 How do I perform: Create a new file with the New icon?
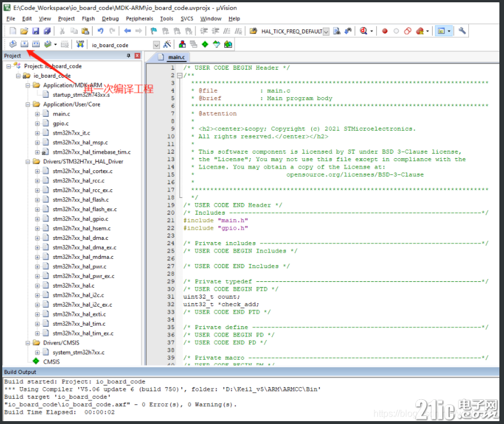click(13, 31)
